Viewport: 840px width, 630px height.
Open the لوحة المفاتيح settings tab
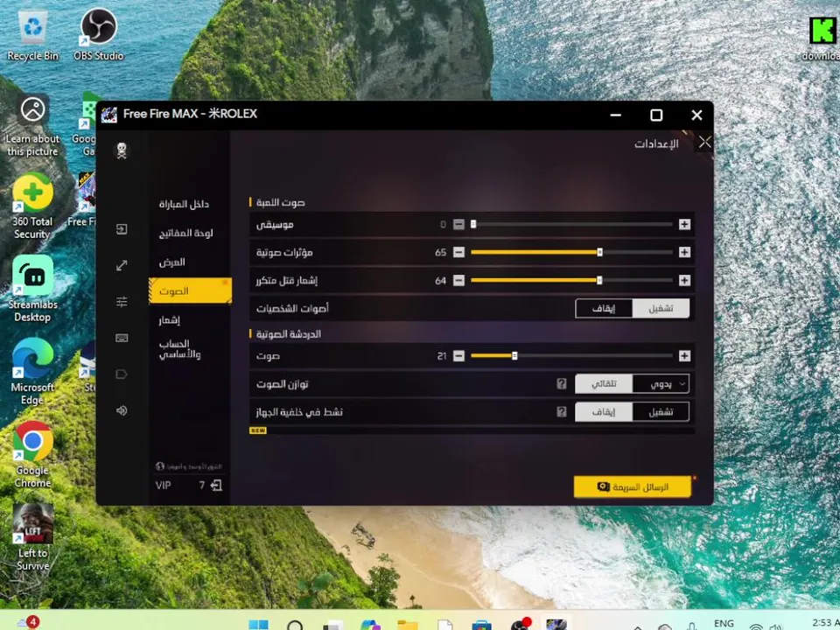point(185,233)
